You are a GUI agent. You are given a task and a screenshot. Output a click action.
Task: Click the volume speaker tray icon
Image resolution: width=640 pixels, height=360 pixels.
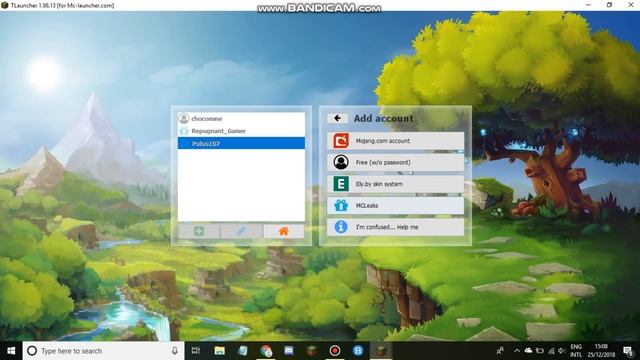pyautogui.click(x=562, y=351)
